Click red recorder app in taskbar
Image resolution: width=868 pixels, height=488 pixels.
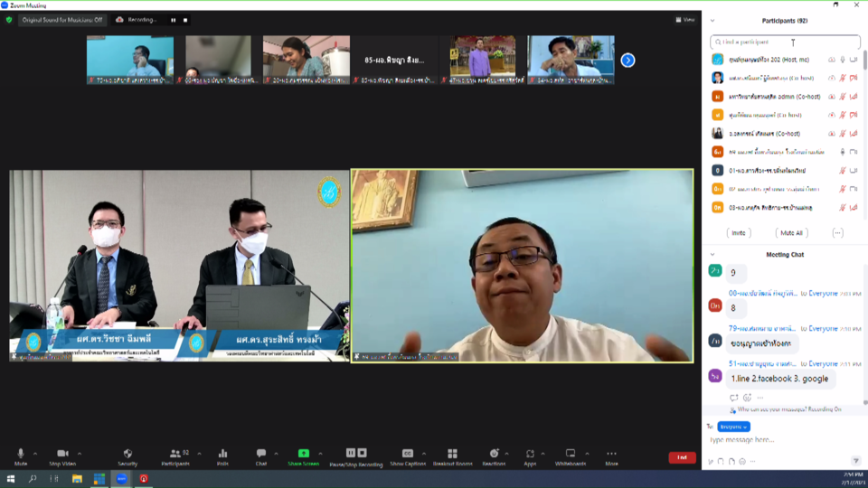[144, 479]
